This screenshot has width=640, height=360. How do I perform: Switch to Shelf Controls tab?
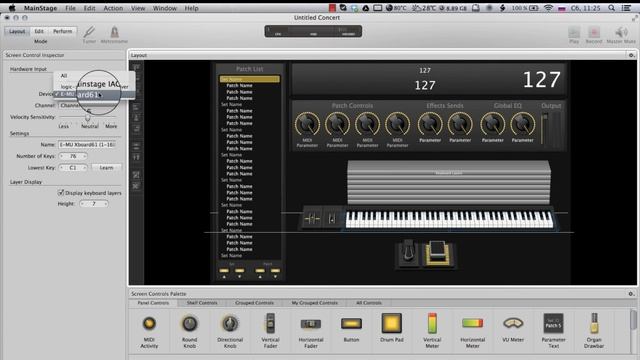pos(202,303)
